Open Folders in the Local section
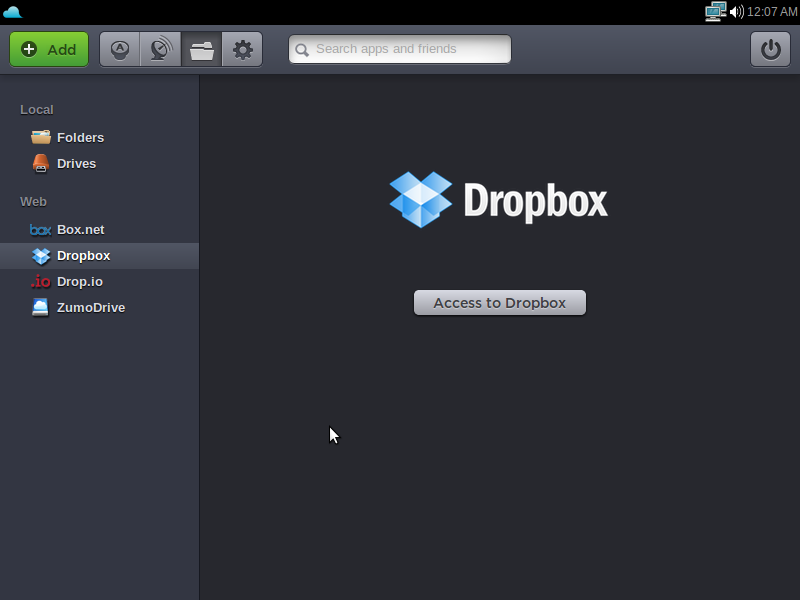 [x=79, y=138]
